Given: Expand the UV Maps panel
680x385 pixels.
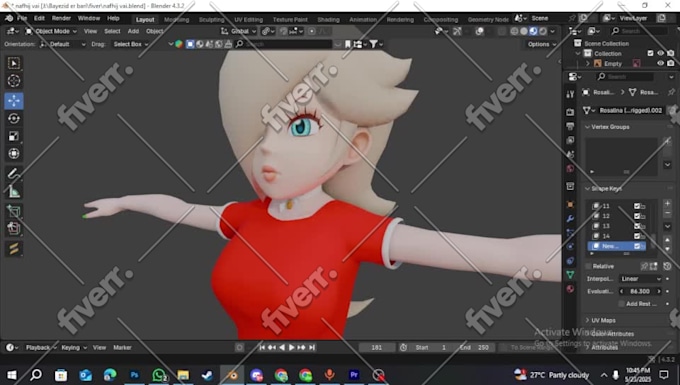Looking at the screenshot, I should (x=603, y=320).
